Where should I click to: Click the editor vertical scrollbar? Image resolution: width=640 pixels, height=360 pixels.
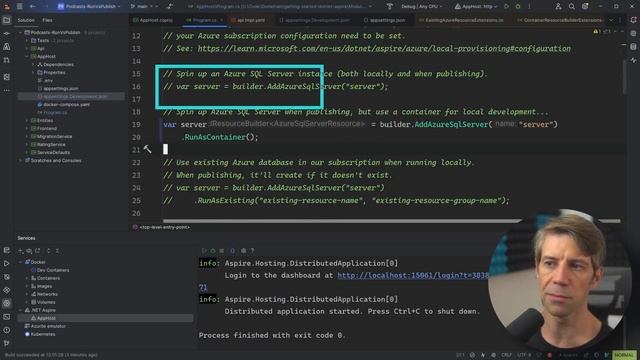point(624,76)
